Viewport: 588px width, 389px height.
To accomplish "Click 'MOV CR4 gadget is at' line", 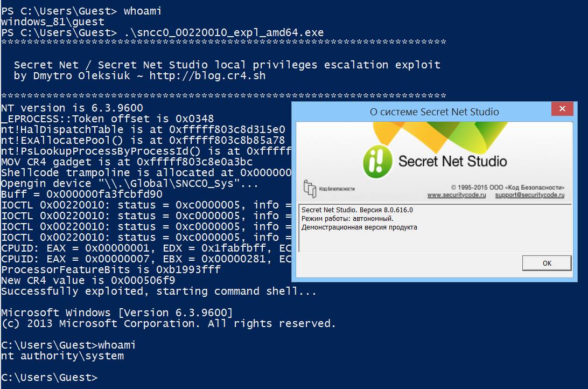I will click(127, 162).
